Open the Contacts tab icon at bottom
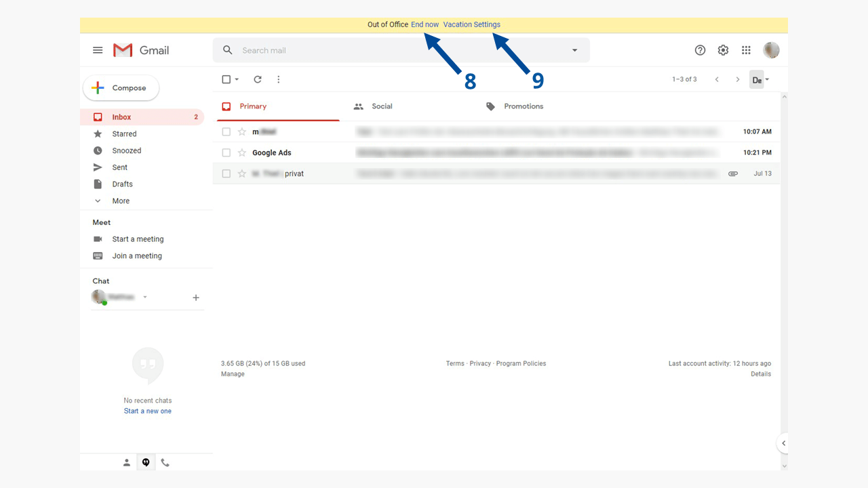The width and height of the screenshot is (868, 488). [127, 463]
